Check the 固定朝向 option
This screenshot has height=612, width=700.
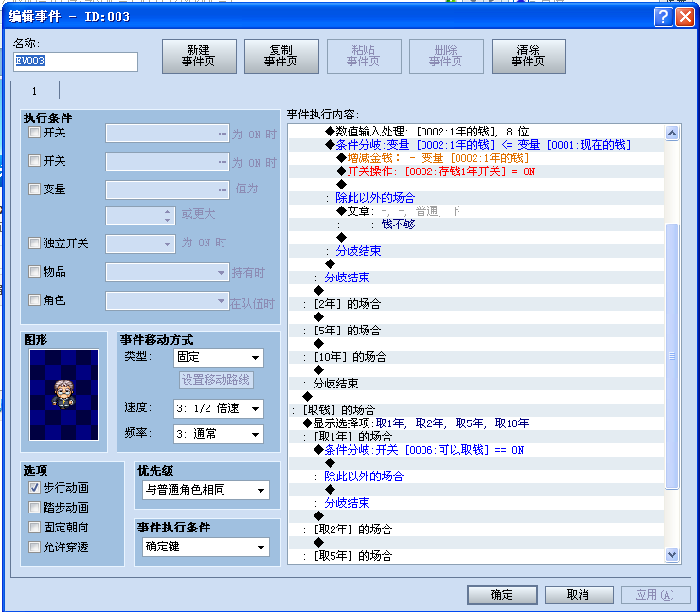coord(34,527)
